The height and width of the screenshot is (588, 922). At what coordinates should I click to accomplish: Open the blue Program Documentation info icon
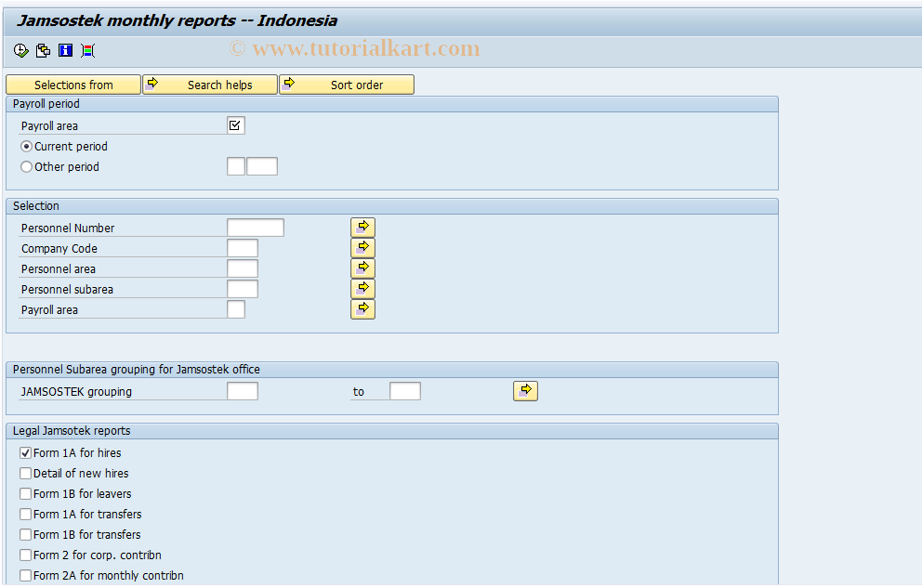tap(65, 50)
